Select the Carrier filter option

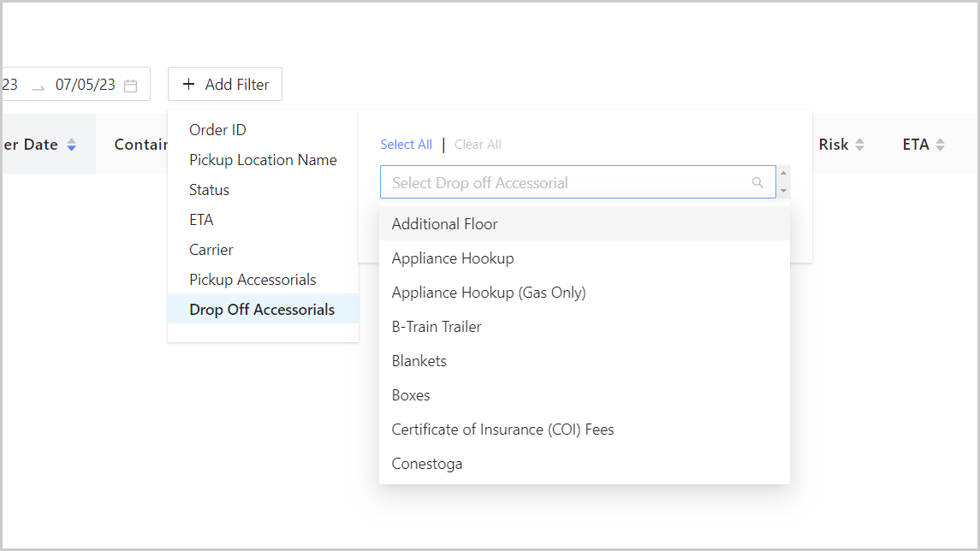pos(211,250)
